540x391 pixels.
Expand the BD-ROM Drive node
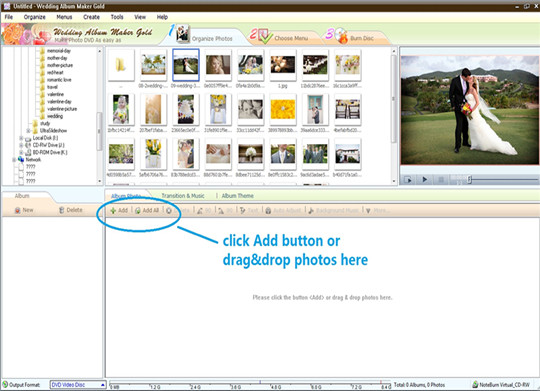point(21,152)
